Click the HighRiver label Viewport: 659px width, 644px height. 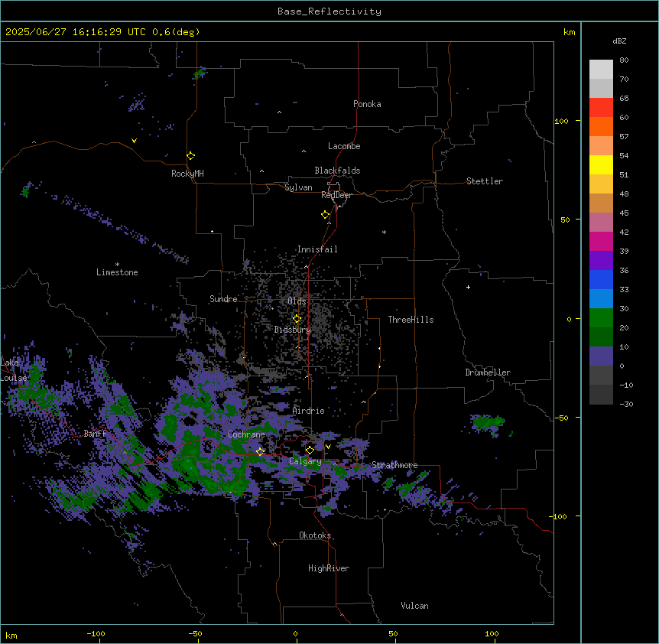[x=329, y=568]
